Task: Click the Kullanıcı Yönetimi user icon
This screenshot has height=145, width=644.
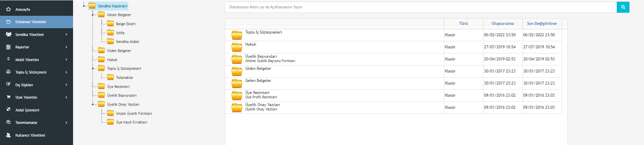Action: click(8, 135)
